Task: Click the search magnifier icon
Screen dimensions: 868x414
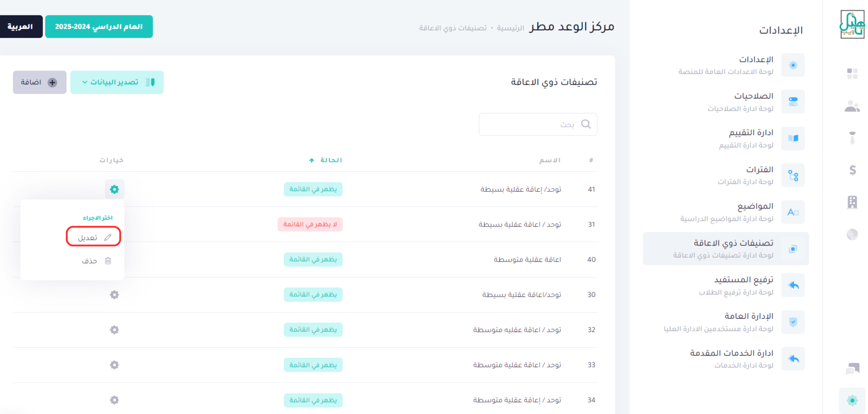Action: point(586,124)
